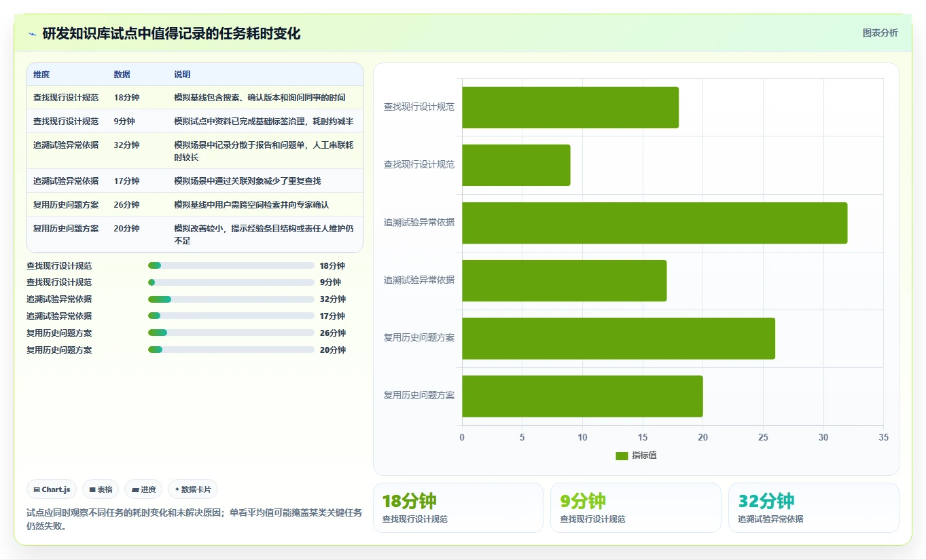
Task: Click the progress bar showing 32分钟
Action: 231,299
